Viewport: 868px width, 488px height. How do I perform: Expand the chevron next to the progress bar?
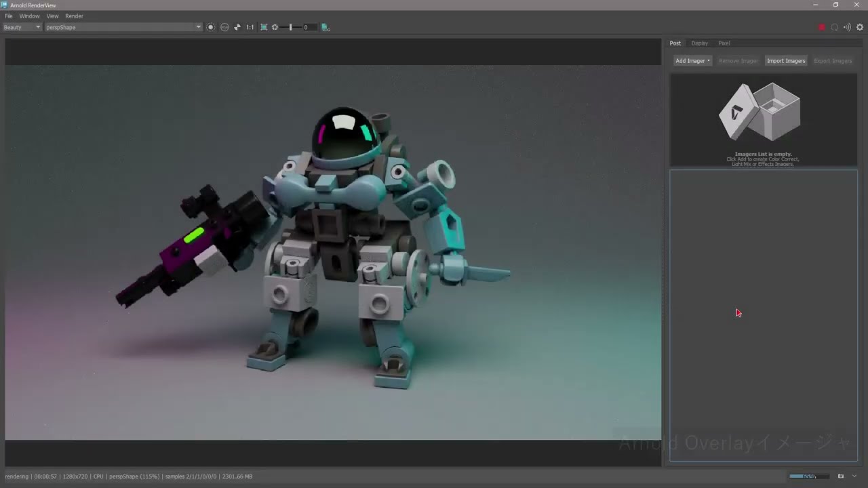tap(853, 476)
